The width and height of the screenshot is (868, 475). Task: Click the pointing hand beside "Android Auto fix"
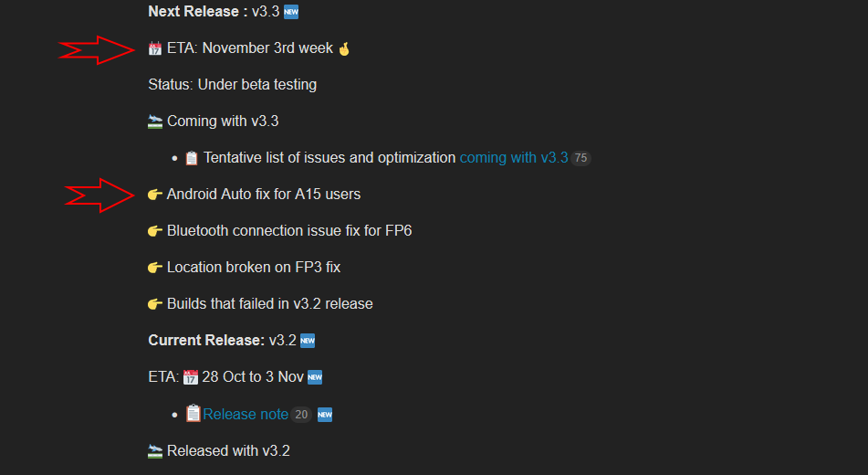pyautogui.click(x=155, y=195)
